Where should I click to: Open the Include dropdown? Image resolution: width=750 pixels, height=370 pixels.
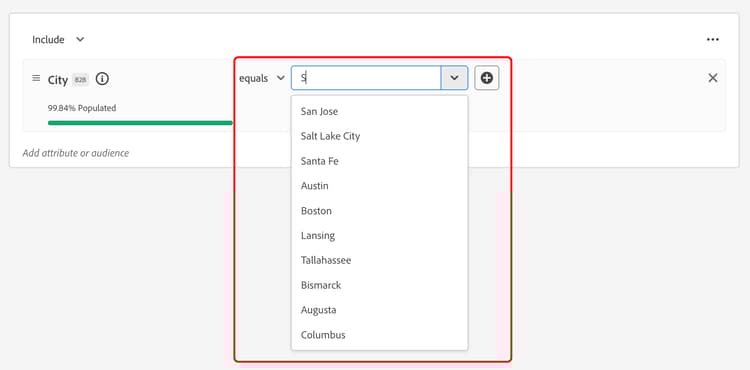[58, 40]
